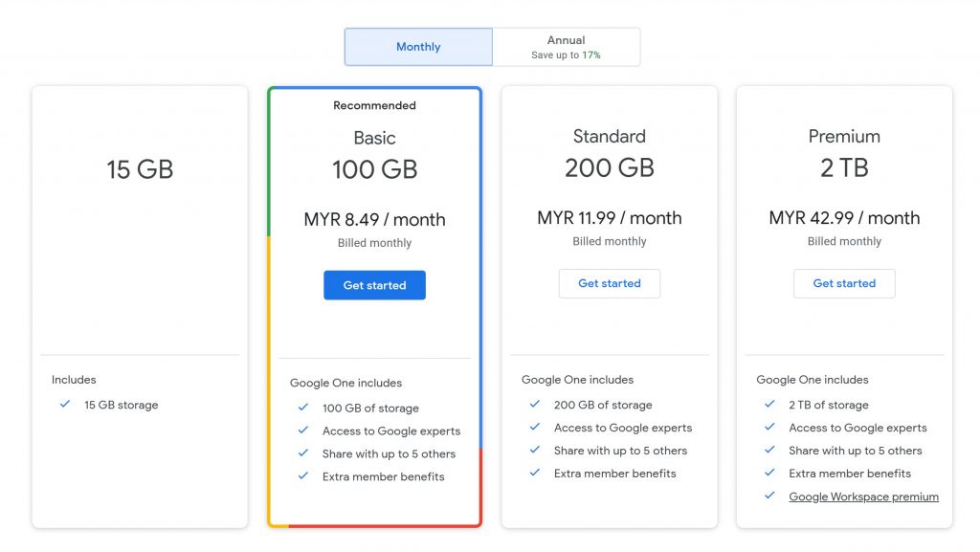
Task: Click the checkmark beside 15 GB storage
Action: pos(65,404)
